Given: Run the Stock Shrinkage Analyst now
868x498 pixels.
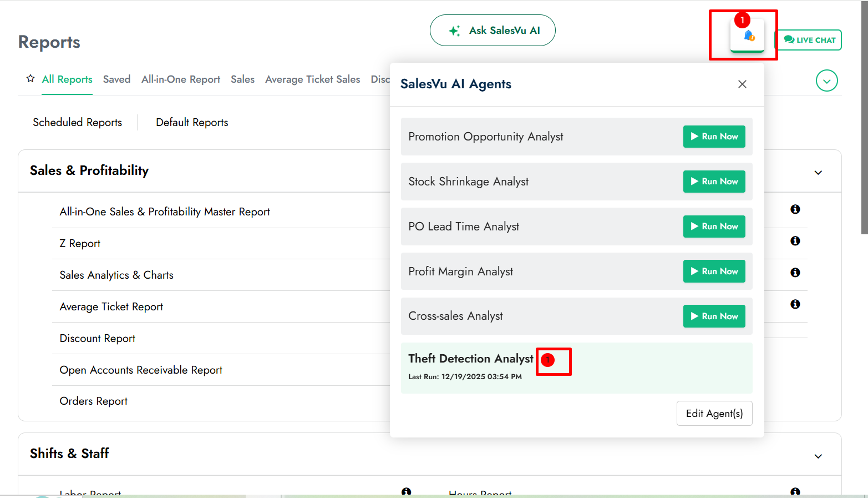Looking at the screenshot, I should pos(714,182).
